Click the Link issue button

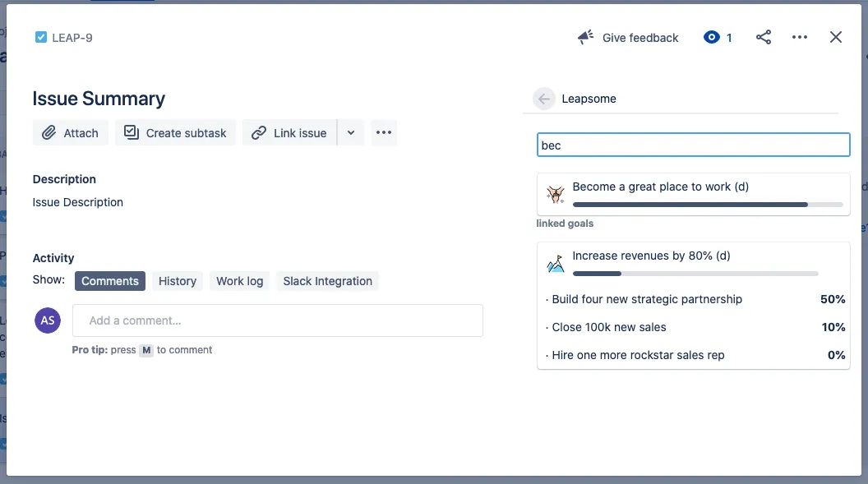pyautogui.click(x=289, y=133)
